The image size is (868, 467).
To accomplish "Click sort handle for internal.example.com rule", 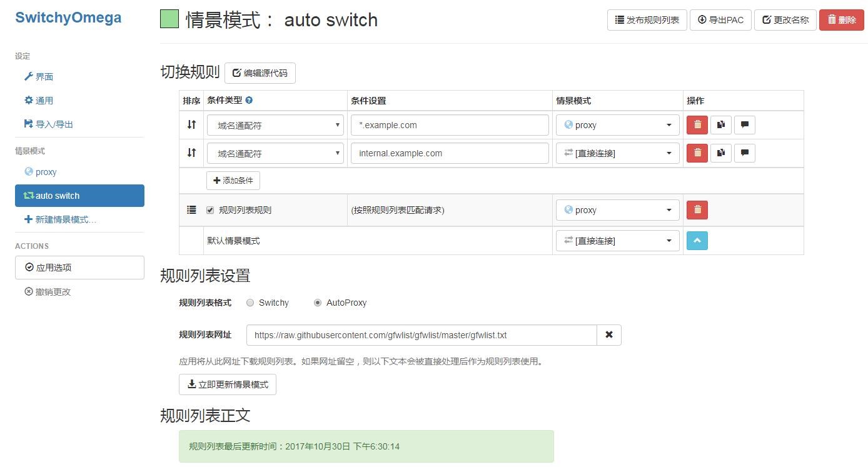I will pos(191,153).
